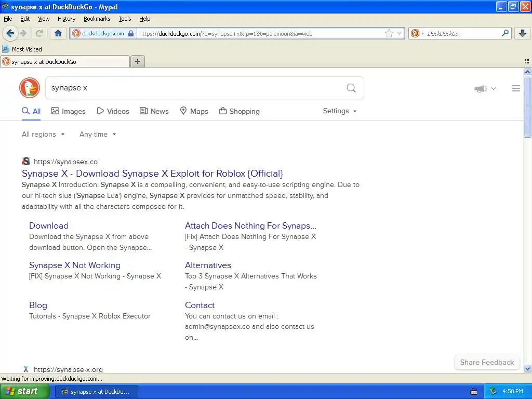Open the Downloads arrow button
Viewport: 532px width, 399px height.
pyautogui.click(x=523, y=33)
